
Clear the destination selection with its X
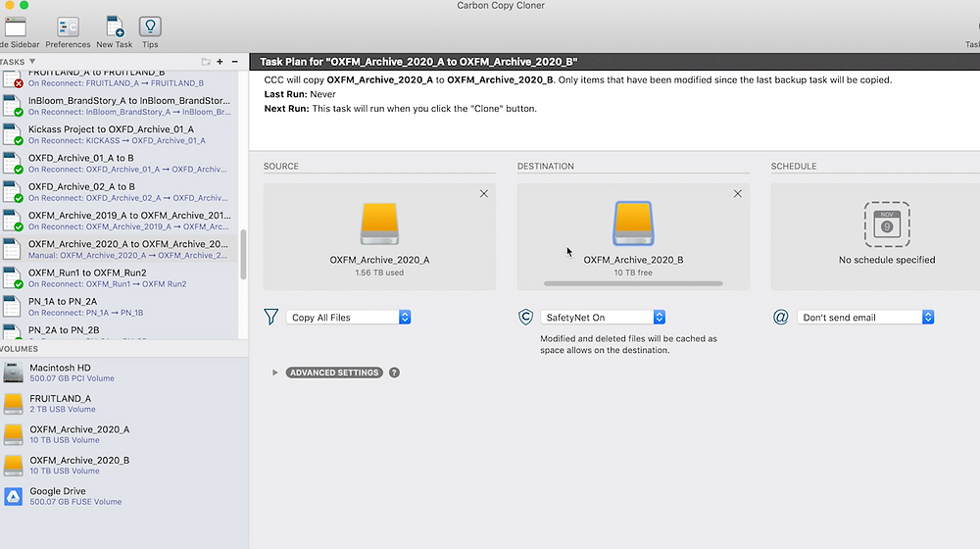click(738, 194)
